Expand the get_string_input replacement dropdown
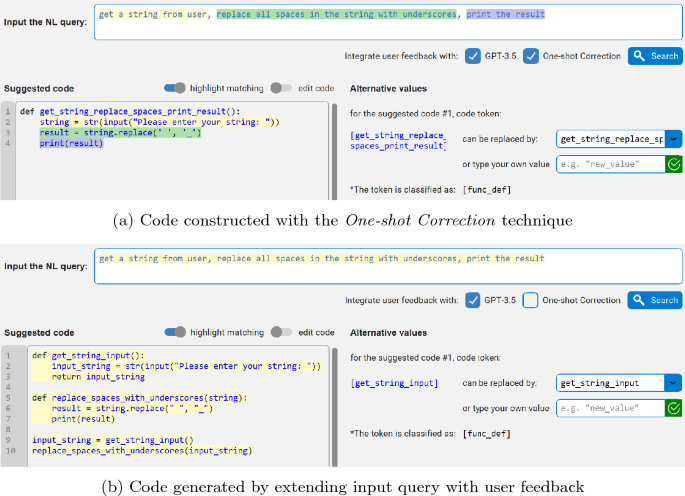 click(674, 383)
